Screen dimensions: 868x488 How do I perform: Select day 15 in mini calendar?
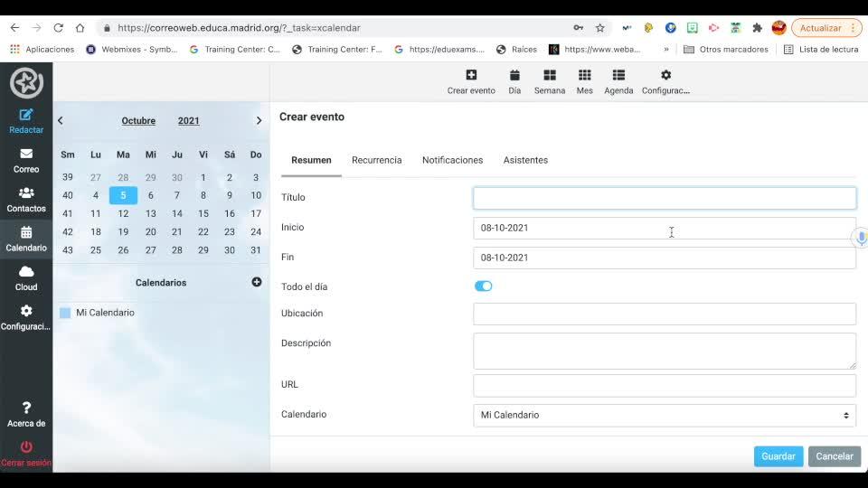pos(203,213)
